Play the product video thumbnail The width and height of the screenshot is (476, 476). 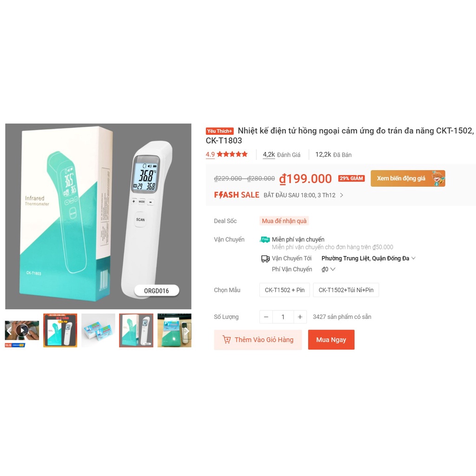(22, 331)
